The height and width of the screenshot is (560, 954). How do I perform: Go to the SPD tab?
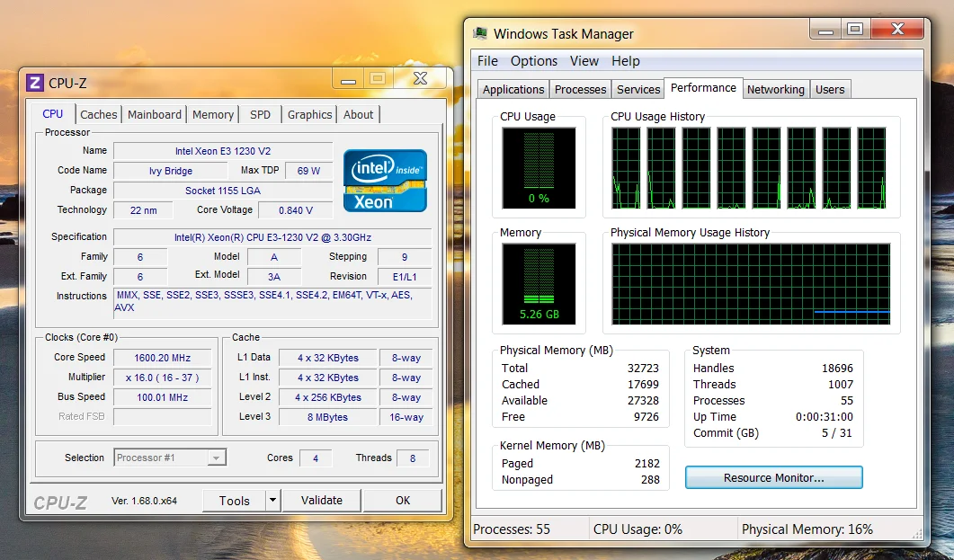pyautogui.click(x=261, y=114)
